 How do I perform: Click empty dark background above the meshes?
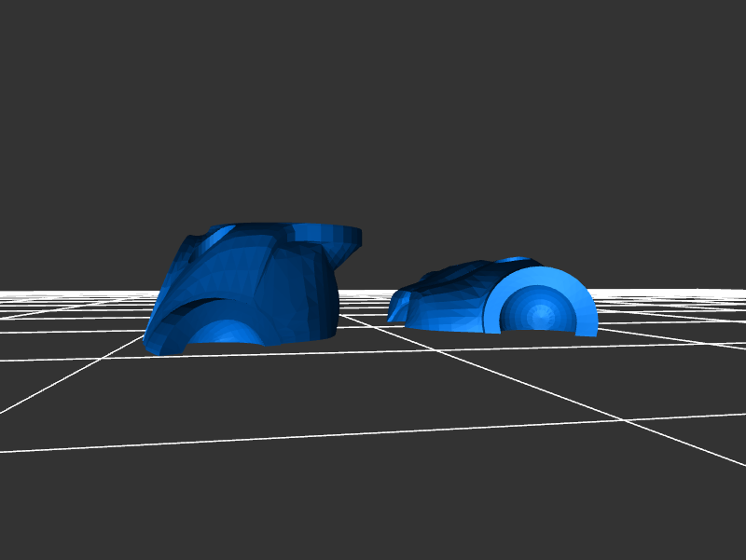point(373,112)
